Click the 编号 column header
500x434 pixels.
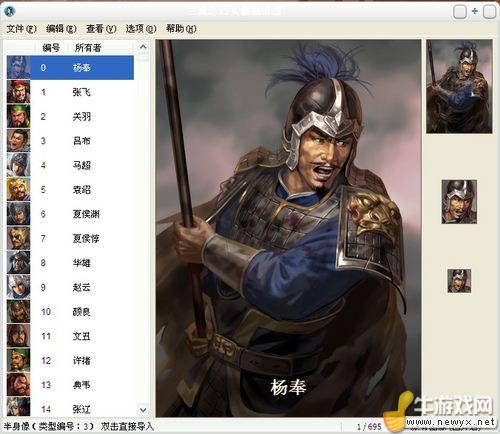(51, 48)
